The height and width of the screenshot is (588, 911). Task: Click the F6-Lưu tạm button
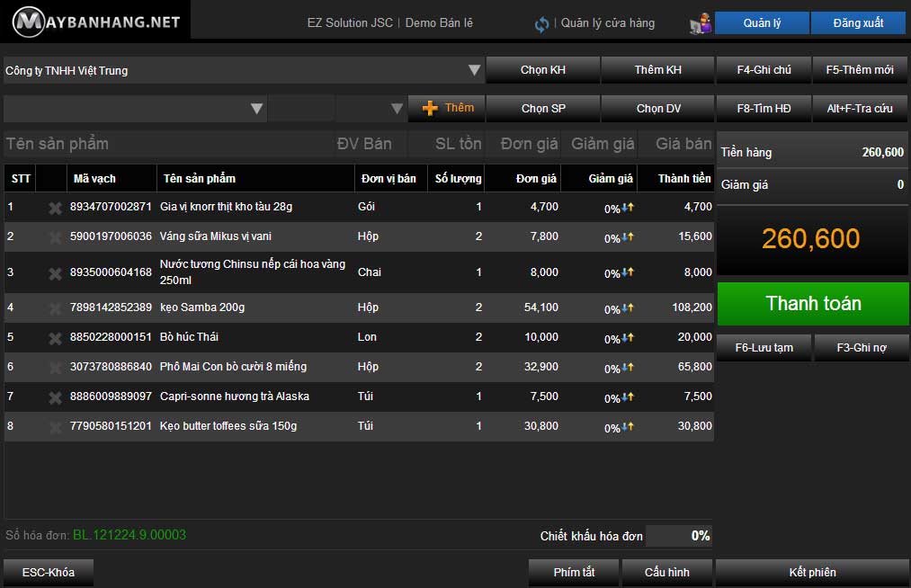click(764, 347)
